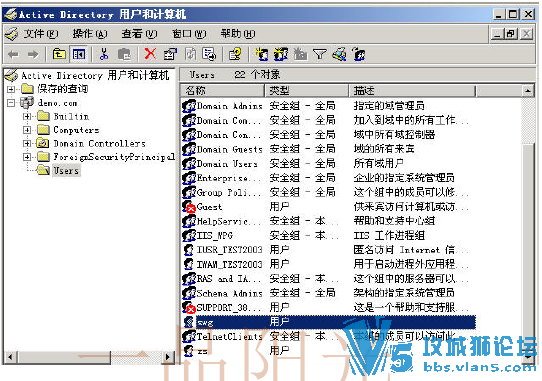The image size is (542, 381).
Task: Create a new user toolbar icon
Action: (x=262, y=54)
